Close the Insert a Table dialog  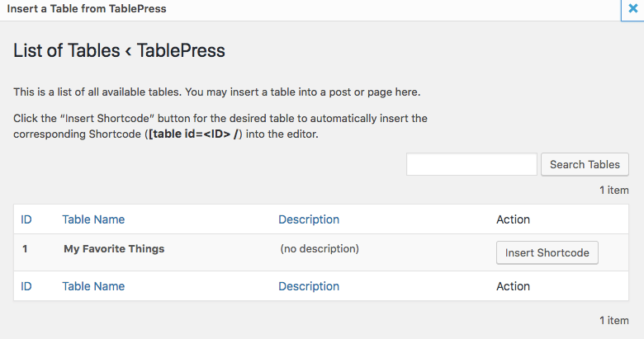pos(633,9)
